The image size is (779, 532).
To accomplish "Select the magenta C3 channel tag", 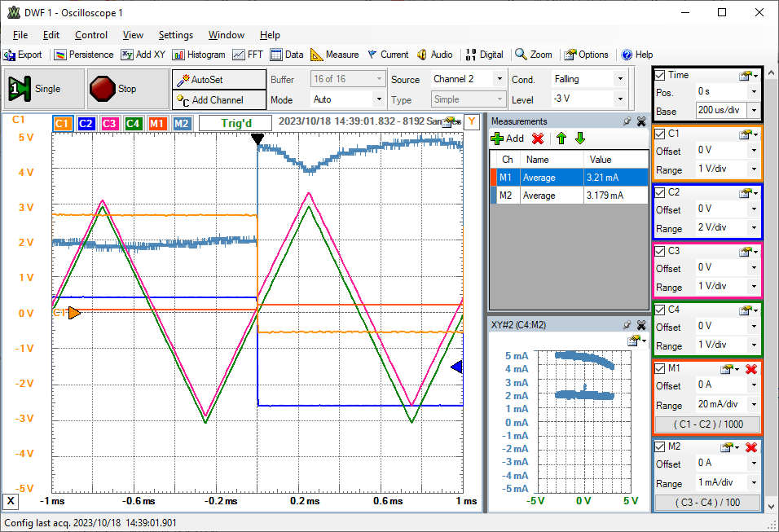I will coord(110,123).
